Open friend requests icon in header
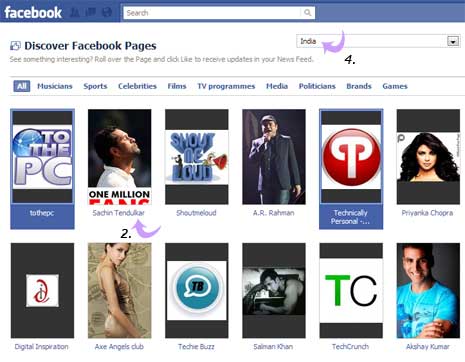465x362 pixels. 75,13
